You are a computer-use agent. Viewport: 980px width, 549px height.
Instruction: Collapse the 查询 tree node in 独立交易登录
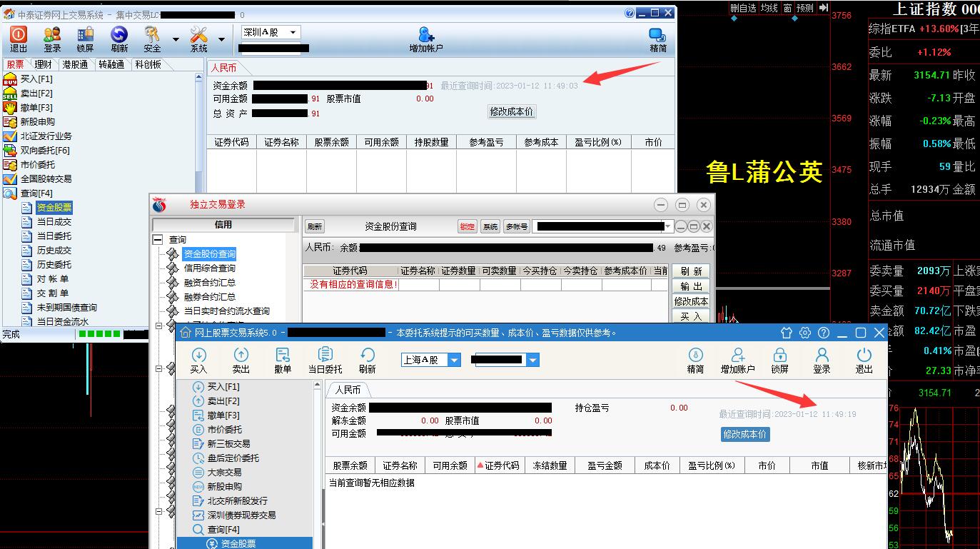tap(158, 240)
